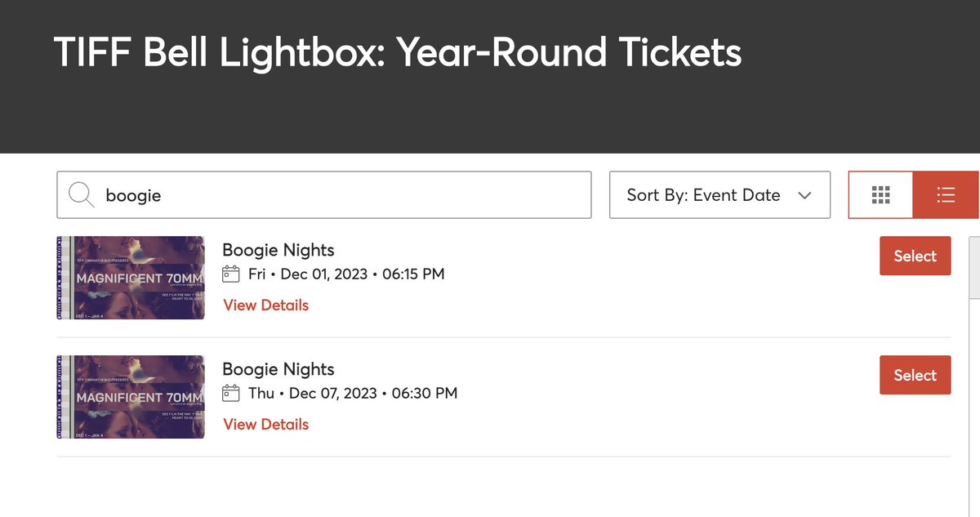The width and height of the screenshot is (980, 517).
Task: Click the search magnifier icon
Action: click(x=82, y=195)
